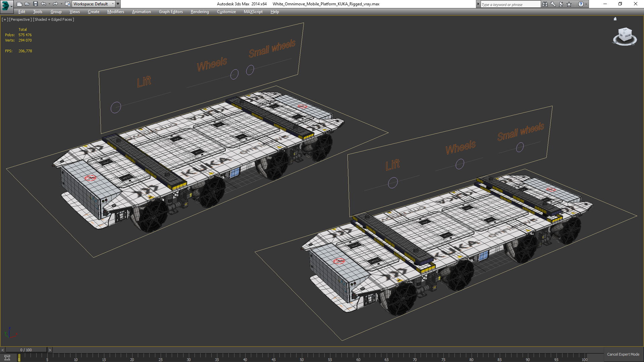This screenshot has width=644, height=362.
Task: Click Cancel Expert Mode button
Action: click(623, 354)
